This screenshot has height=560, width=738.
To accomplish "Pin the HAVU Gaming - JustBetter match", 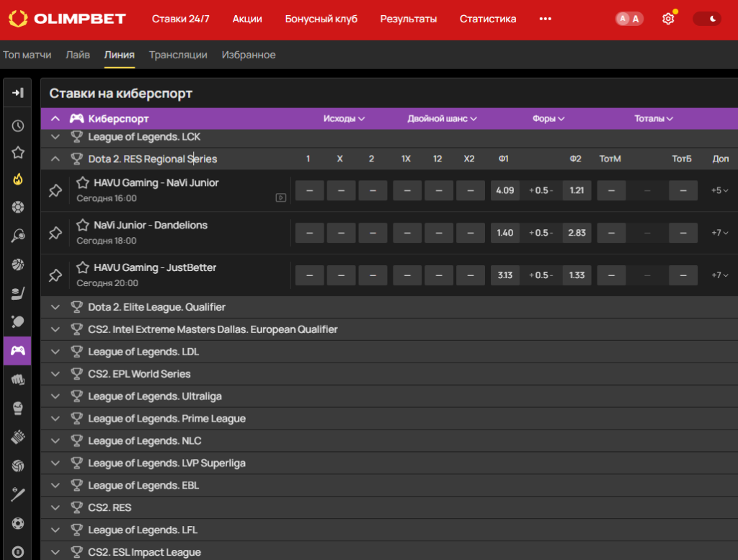I will click(x=55, y=275).
